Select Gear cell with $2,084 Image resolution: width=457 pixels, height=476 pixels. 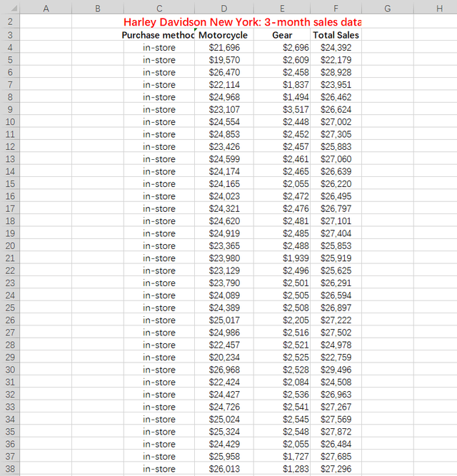click(282, 382)
